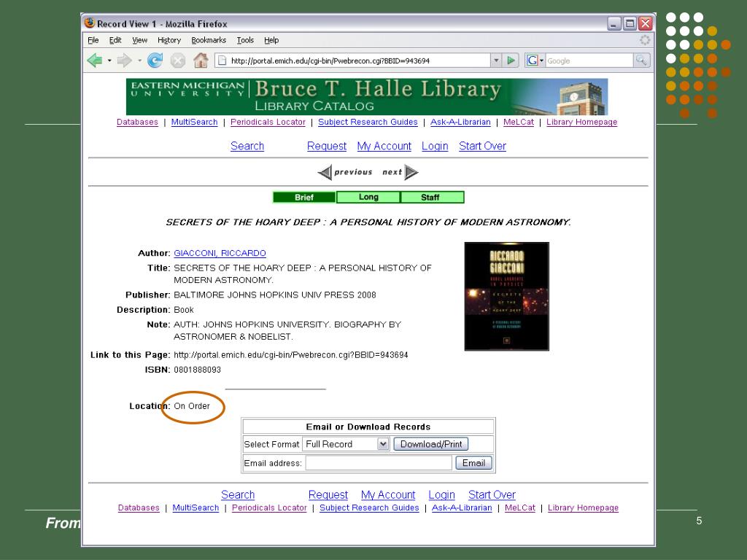Open the top MultiSearch link

click(x=194, y=122)
